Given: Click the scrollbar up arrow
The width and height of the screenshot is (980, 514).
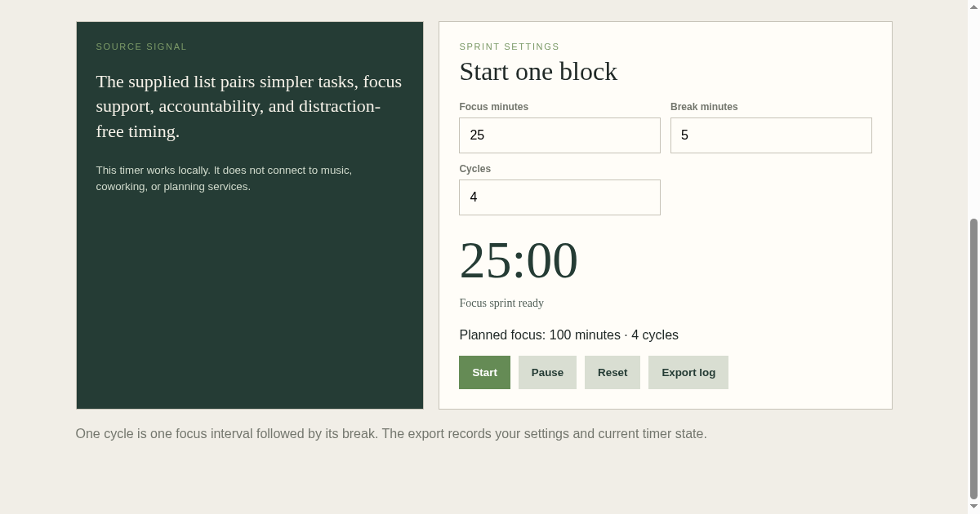Looking at the screenshot, I should tap(973, 7).
